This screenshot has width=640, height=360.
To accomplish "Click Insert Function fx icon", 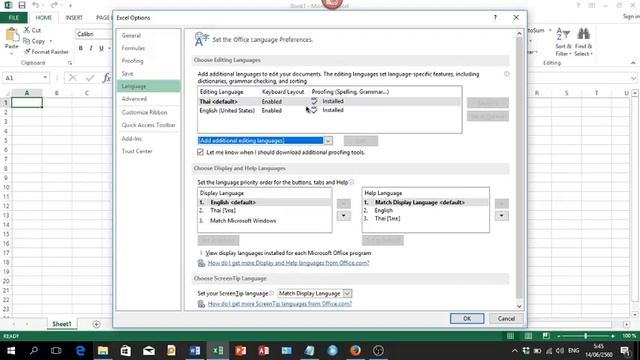I will tap(107, 78).
